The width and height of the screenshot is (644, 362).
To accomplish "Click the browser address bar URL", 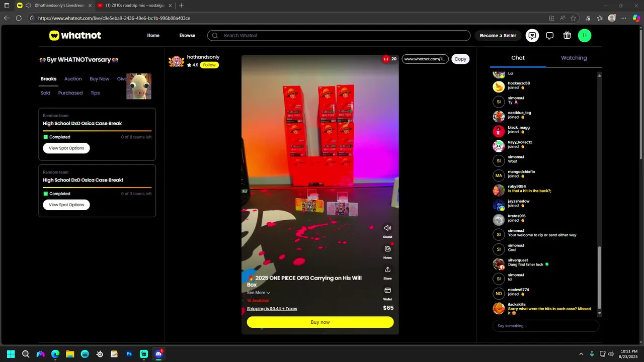I will coord(114,18).
